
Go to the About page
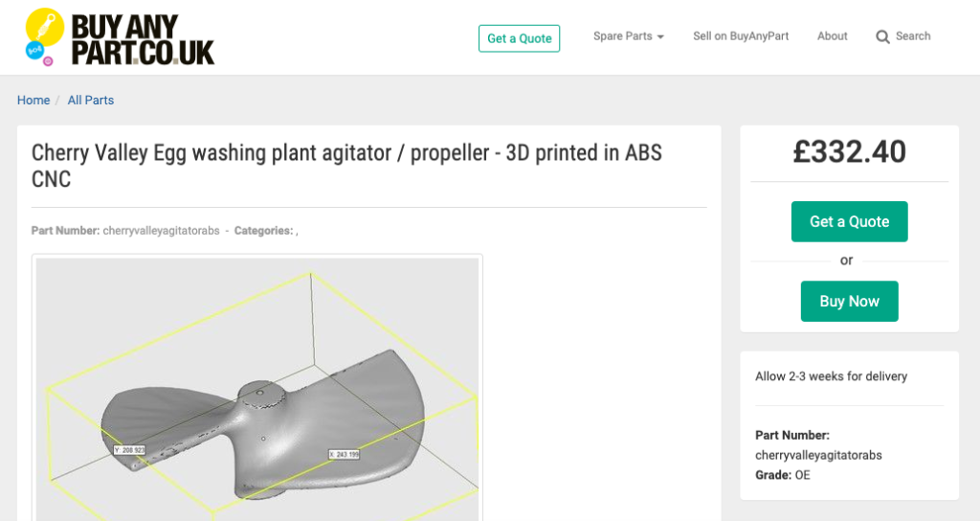click(832, 36)
